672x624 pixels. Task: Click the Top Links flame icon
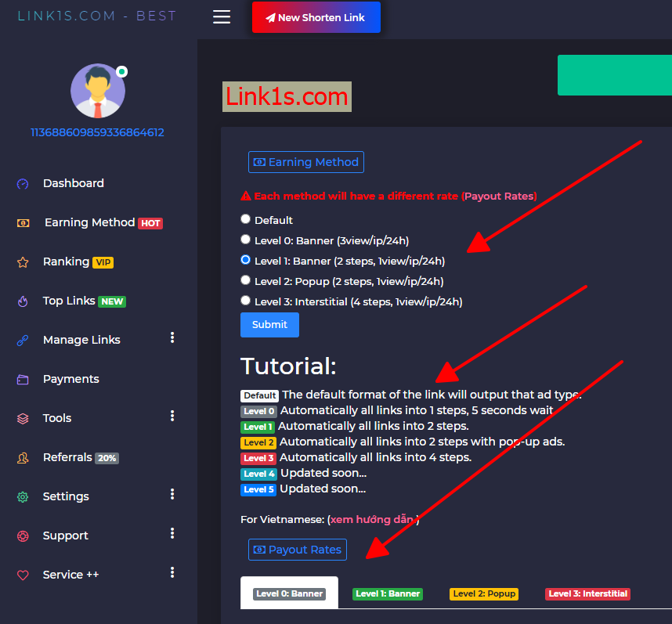[x=23, y=301]
